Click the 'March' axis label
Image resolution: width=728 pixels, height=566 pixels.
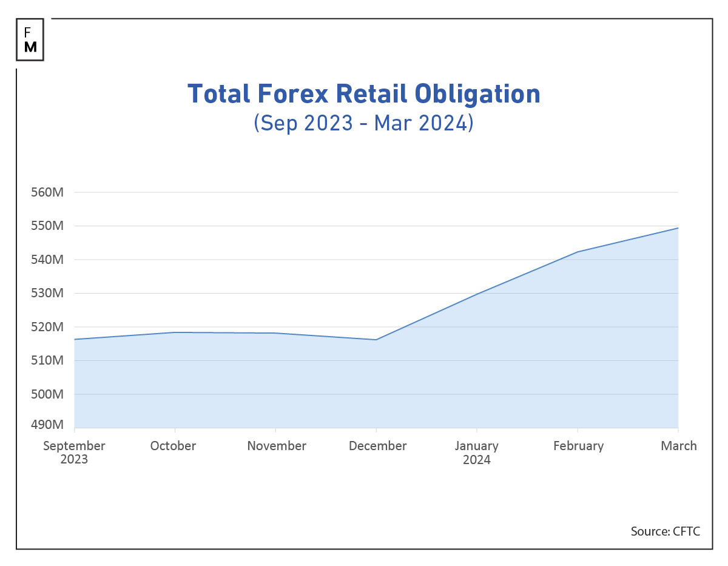679,446
